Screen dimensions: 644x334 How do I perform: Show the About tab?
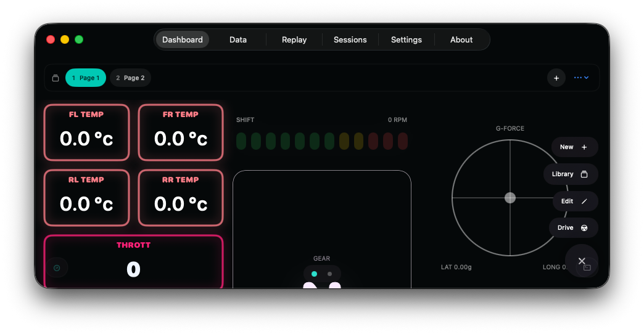(461, 40)
